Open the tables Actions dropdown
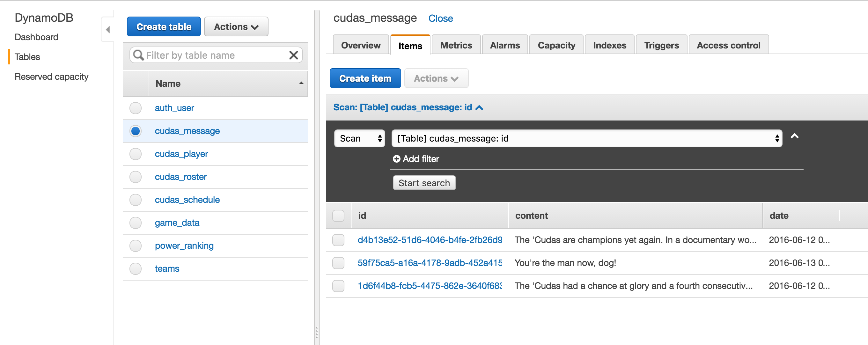The width and height of the screenshot is (868, 345). coord(236,26)
